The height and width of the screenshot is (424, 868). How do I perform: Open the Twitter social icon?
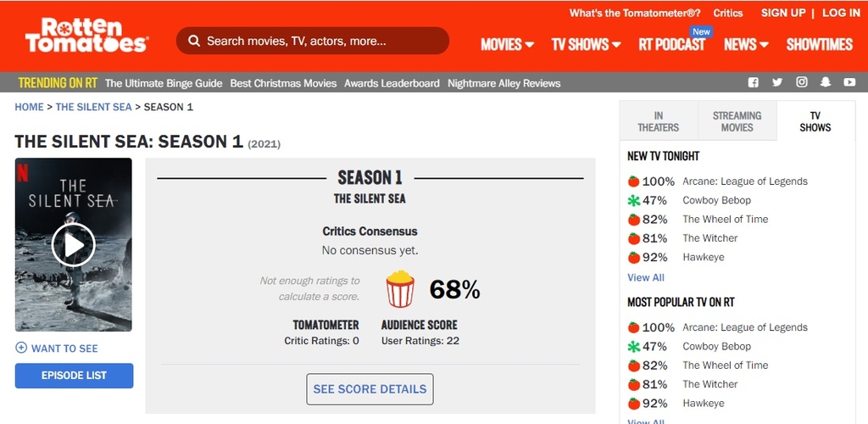click(776, 82)
